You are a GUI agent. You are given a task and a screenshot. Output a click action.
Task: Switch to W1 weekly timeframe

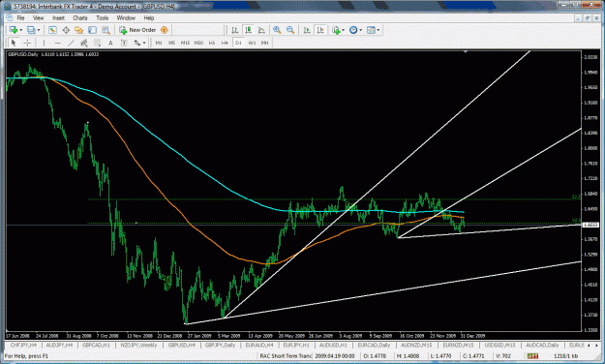tap(252, 43)
